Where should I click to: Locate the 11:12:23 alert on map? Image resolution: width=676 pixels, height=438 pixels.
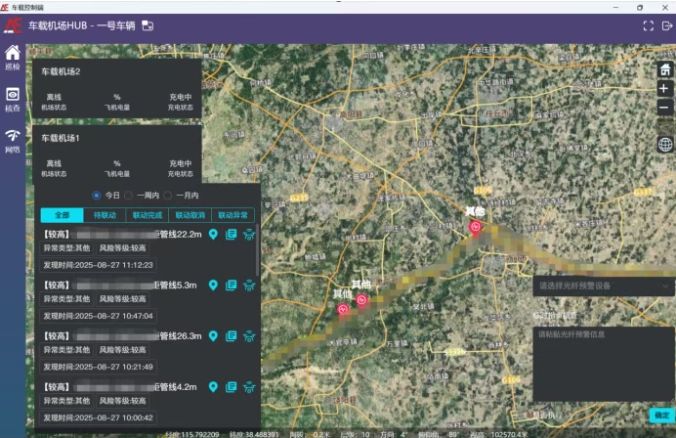pos(213,234)
